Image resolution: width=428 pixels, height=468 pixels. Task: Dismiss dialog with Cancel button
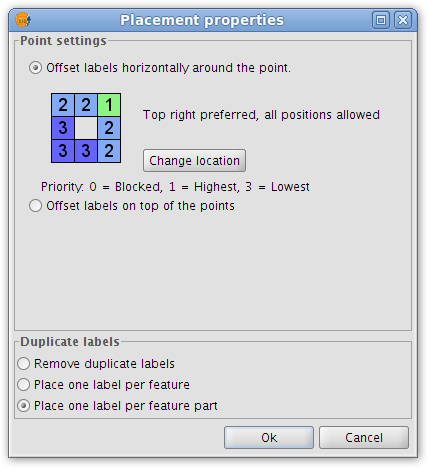click(x=364, y=437)
